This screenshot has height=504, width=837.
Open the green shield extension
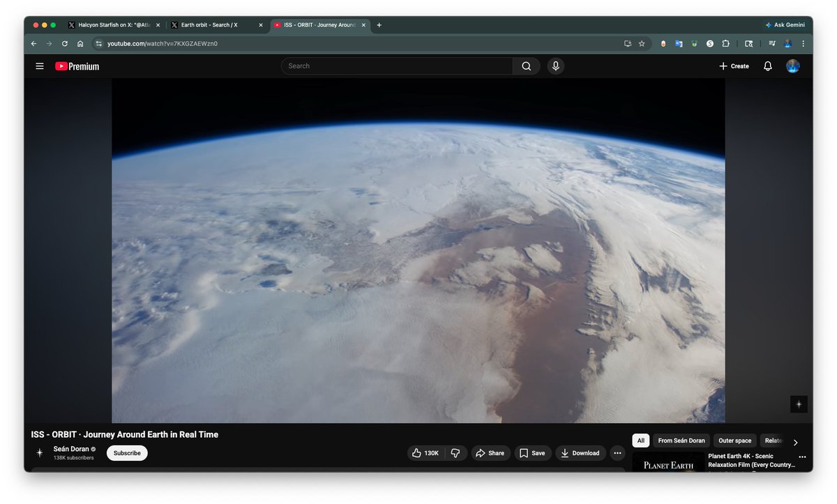coord(694,43)
